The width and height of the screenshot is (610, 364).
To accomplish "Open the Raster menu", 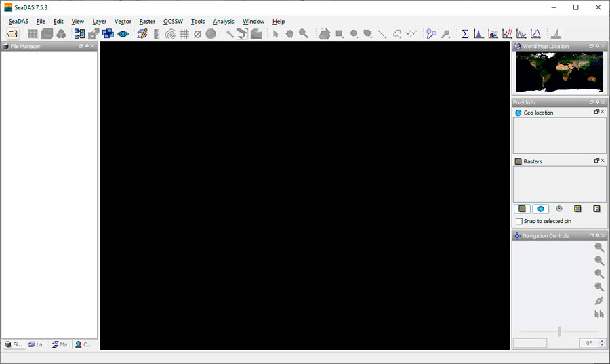I will point(147,22).
